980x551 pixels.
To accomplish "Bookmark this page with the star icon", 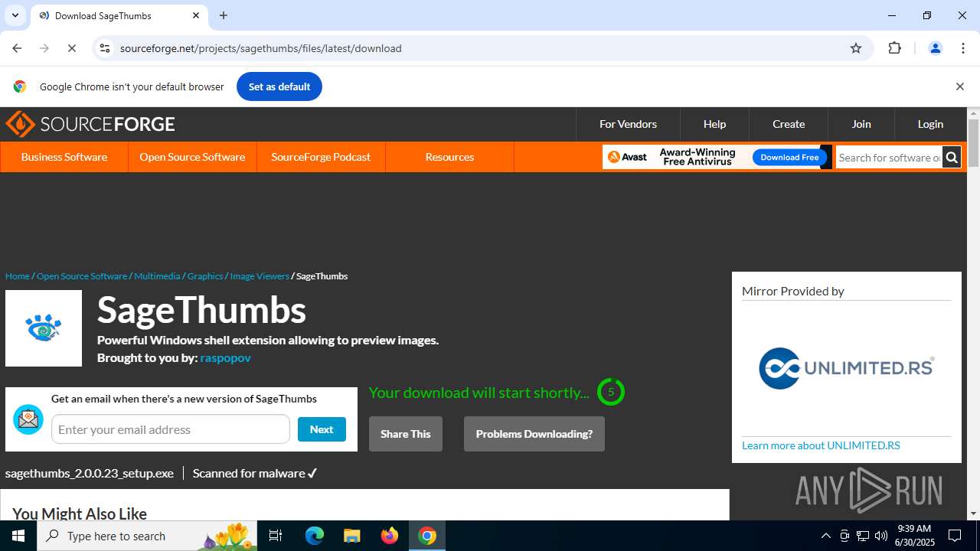I will click(x=856, y=48).
